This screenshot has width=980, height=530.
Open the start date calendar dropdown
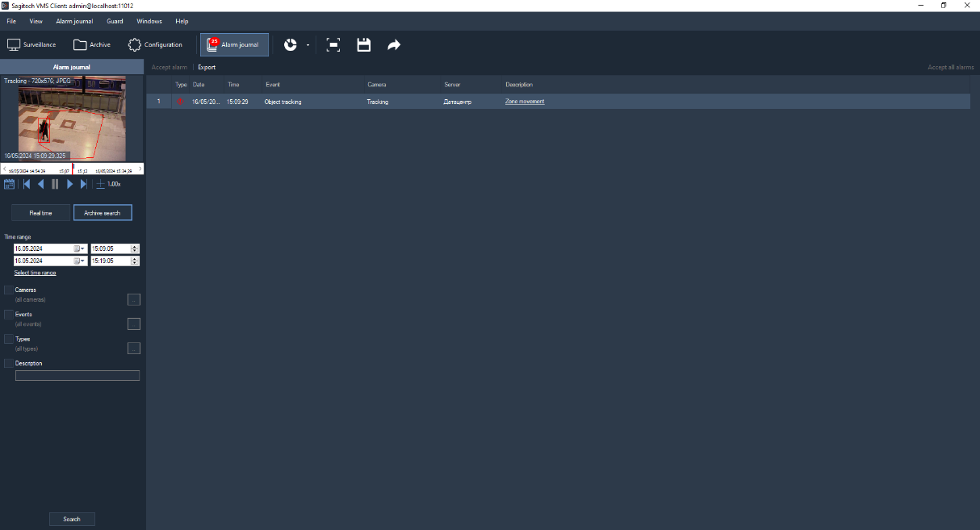80,248
